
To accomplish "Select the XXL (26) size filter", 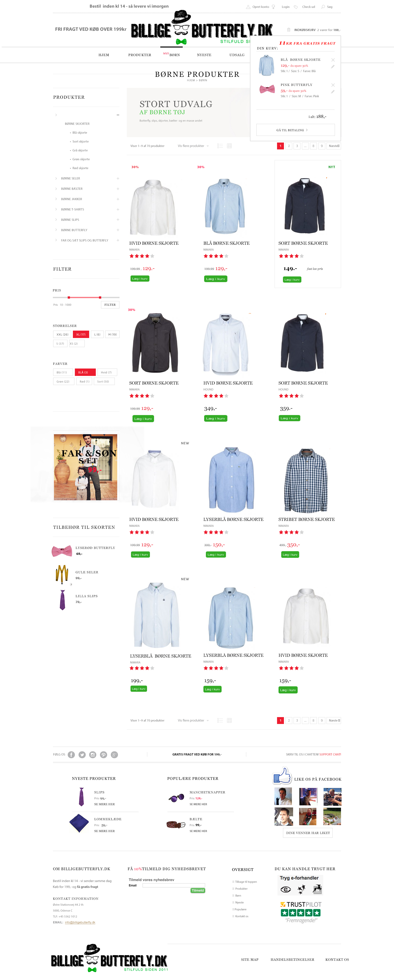I will click(x=62, y=334).
